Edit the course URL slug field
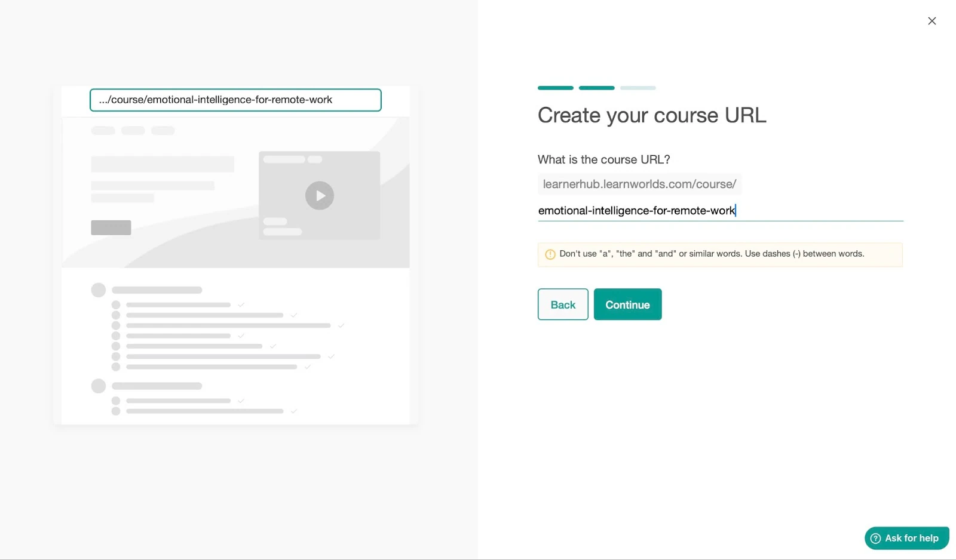Image resolution: width=956 pixels, height=560 pixels. (x=720, y=210)
